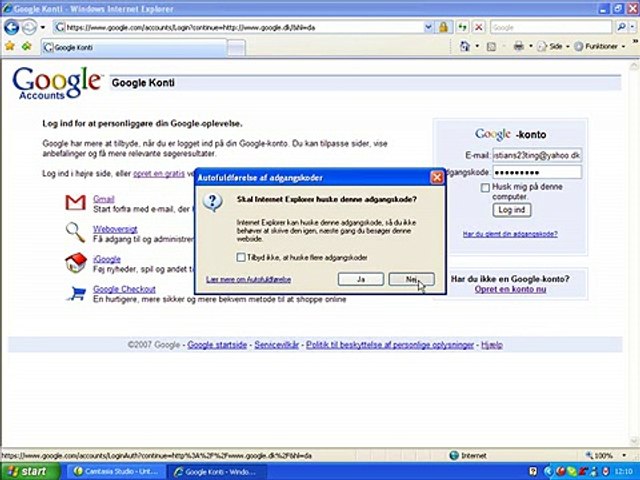Click the Google Accounts logo

tap(57, 83)
